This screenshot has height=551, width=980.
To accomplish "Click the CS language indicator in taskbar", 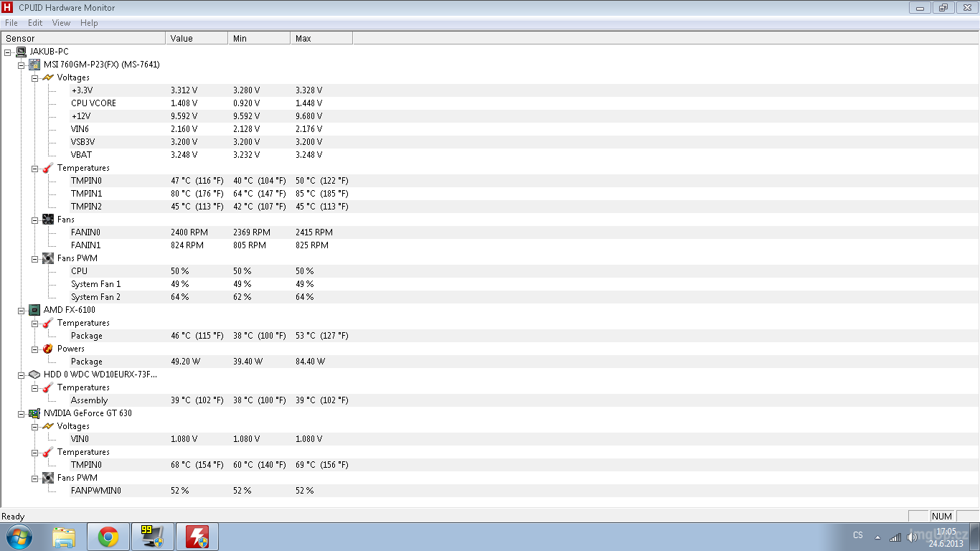I will click(x=858, y=535).
